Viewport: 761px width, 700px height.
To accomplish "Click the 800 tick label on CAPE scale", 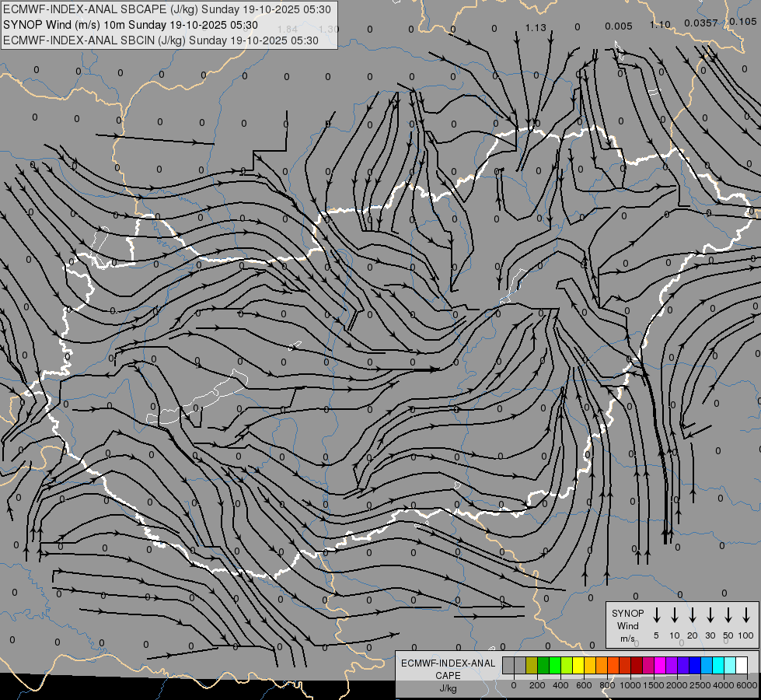I will pyautogui.click(x=607, y=685).
